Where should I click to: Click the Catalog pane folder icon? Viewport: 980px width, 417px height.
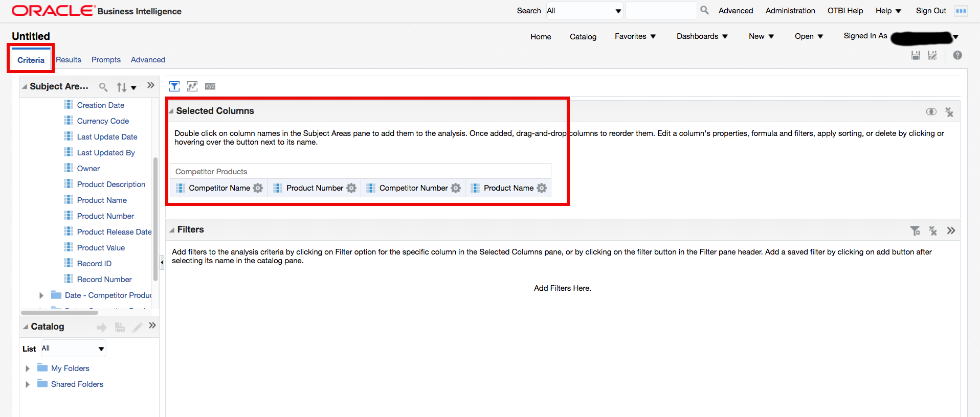point(120,328)
